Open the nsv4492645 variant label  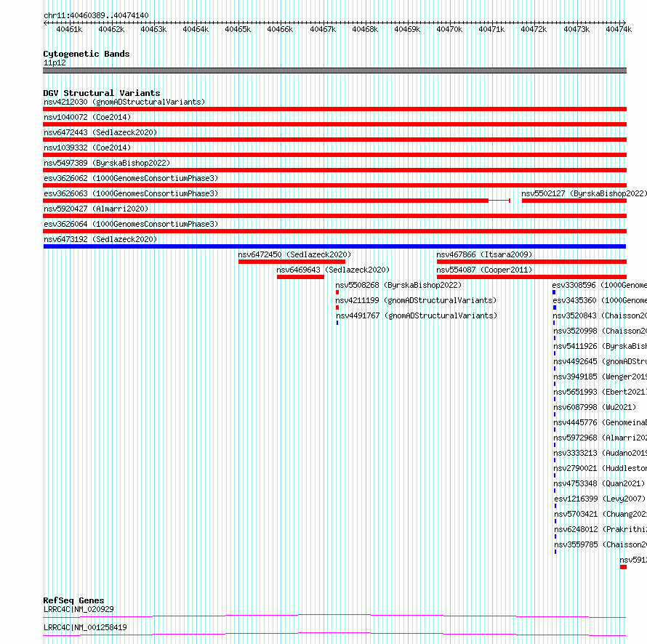point(600,361)
